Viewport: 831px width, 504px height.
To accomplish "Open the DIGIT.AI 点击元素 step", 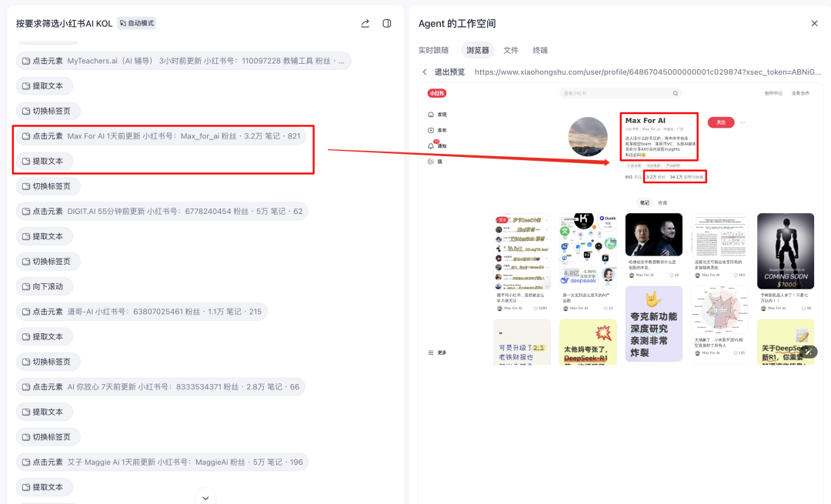I will pos(162,212).
